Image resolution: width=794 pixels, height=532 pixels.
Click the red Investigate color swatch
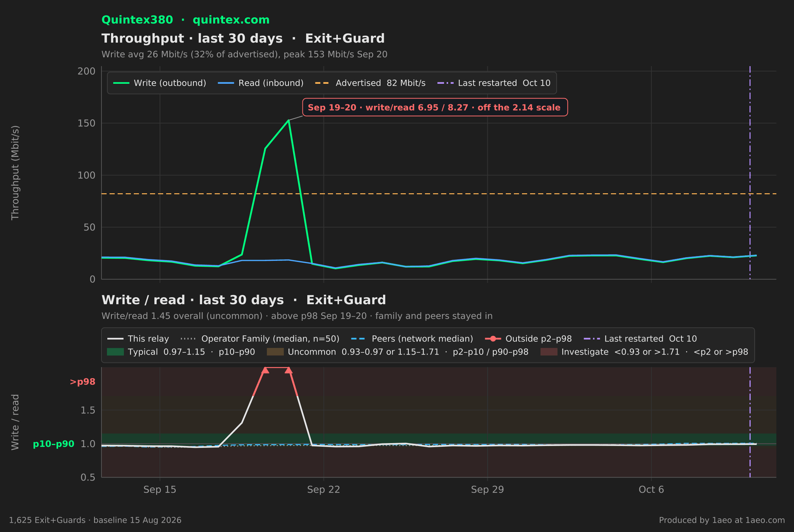549,352
